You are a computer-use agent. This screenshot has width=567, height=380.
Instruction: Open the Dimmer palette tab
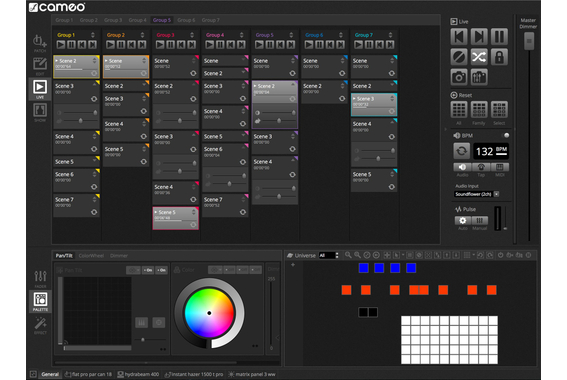tap(119, 256)
